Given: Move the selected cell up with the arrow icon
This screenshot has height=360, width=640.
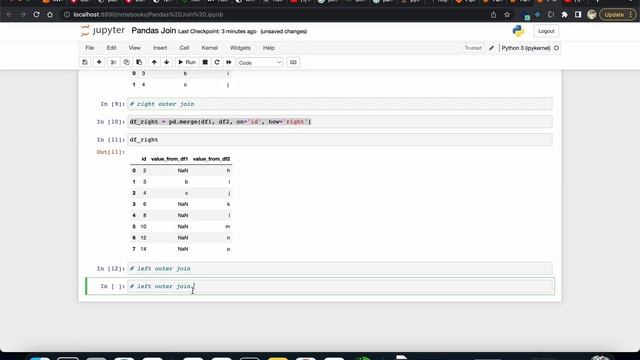Looking at the screenshot, I should (x=154, y=62).
